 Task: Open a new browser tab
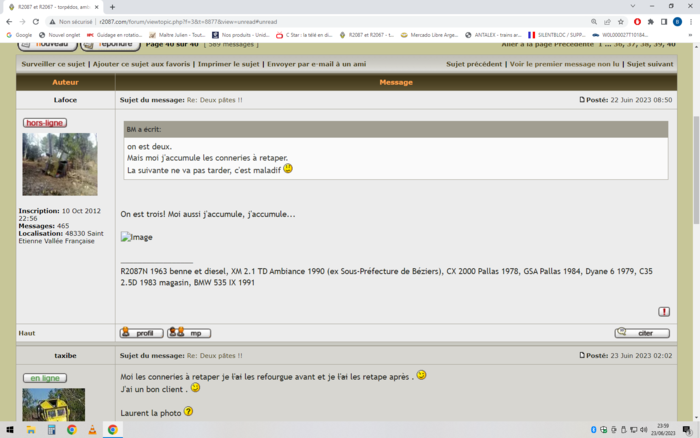coord(112,7)
